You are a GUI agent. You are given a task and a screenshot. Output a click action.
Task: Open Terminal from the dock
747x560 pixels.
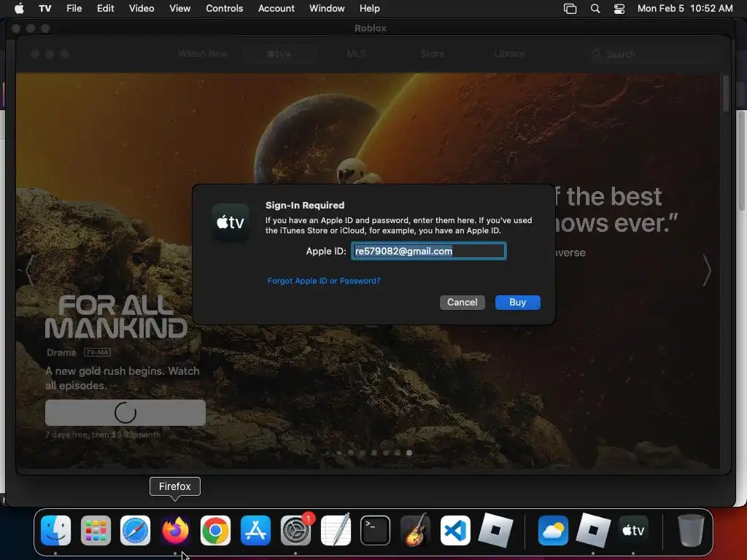376,530
